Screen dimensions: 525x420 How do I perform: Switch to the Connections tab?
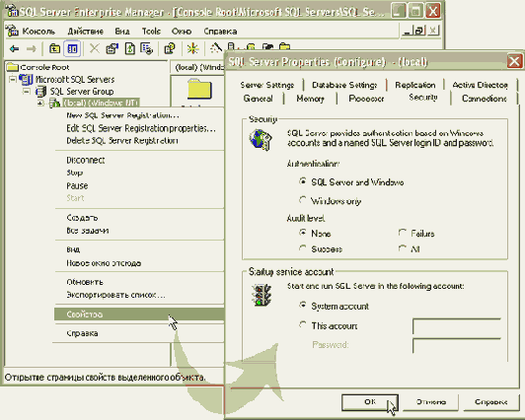[x=485, y=99]
